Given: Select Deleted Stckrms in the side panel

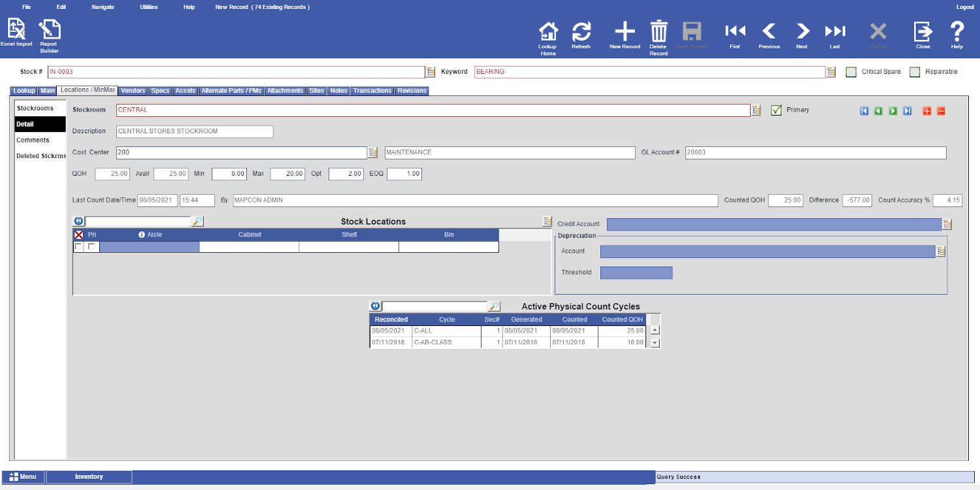Looking at the screenshot, I should click(41, 156).
